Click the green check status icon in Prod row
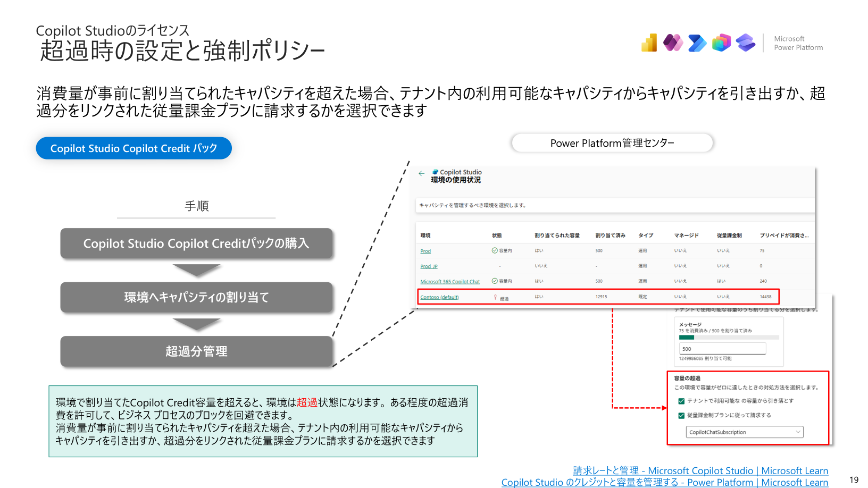The image size is (868, 488). pos(495,250)
